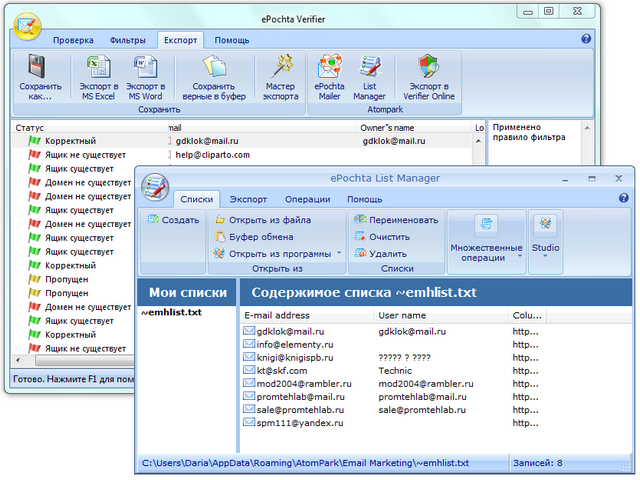This screenshot has height=480, width=640.
Task: Switch to Фильтры tab in Verifier
Action: click(128, 40)
